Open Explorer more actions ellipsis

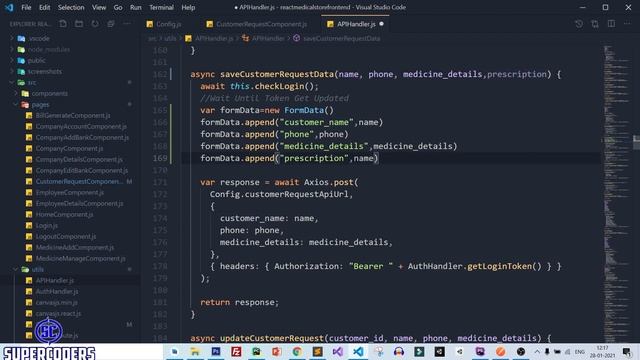127,24
